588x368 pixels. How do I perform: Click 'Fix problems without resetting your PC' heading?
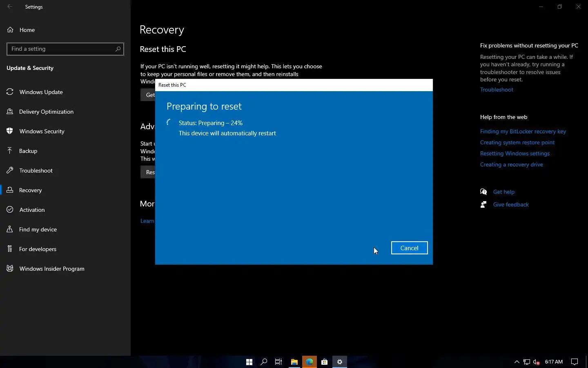point(529,45)
